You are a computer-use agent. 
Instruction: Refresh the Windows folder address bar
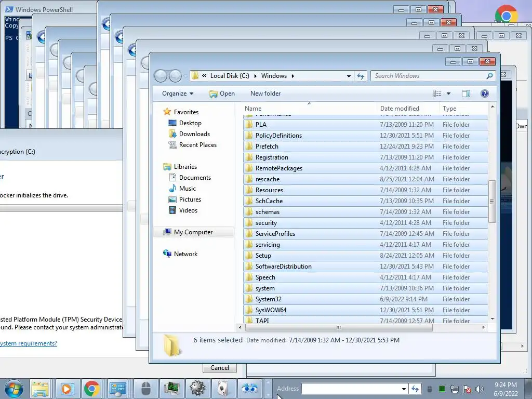pos(361,76)
